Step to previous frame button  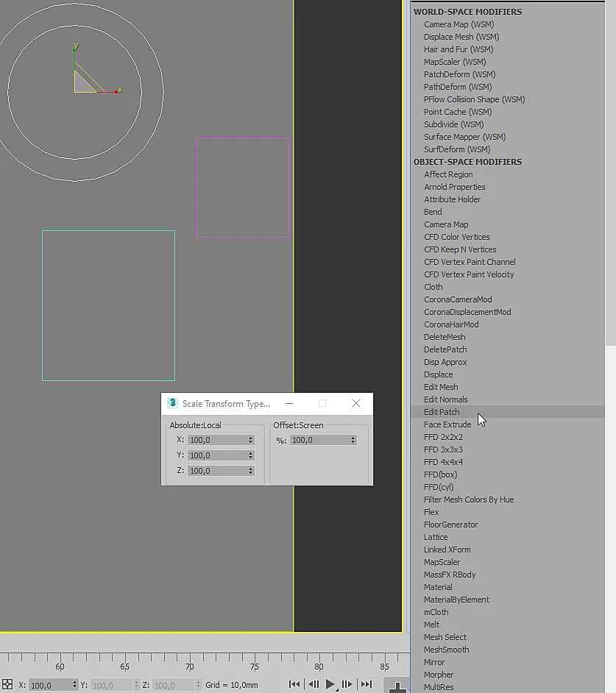(x=314, y=684)
